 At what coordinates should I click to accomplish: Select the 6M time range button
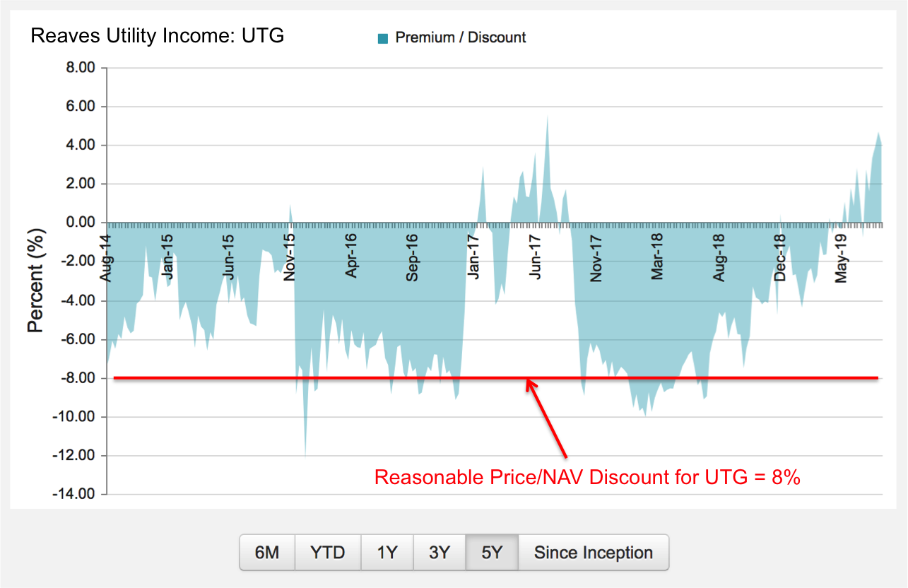266,552
